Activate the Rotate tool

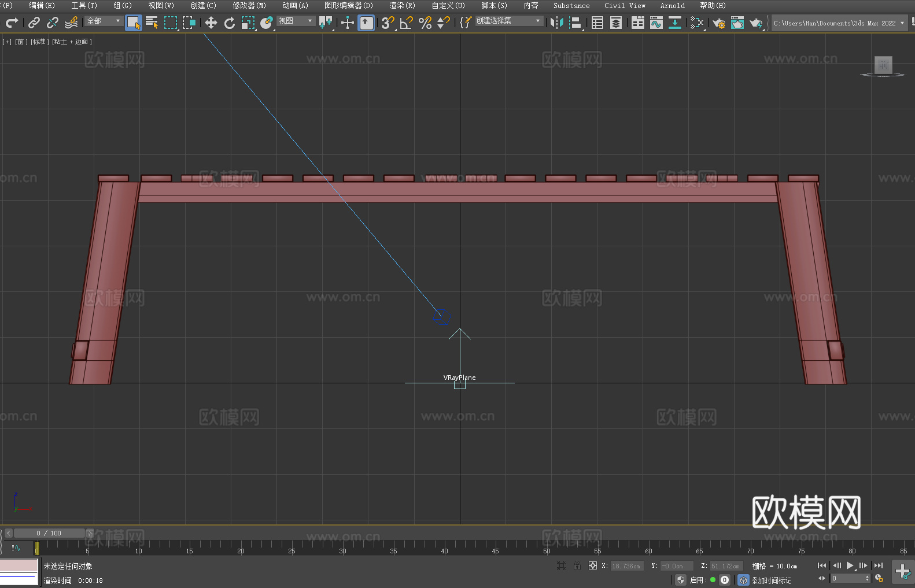pyautogui.click(x=230, y=23)
